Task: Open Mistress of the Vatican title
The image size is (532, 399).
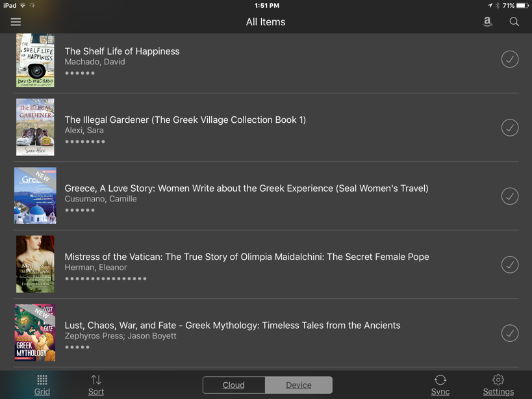Action: click(247, 257)
